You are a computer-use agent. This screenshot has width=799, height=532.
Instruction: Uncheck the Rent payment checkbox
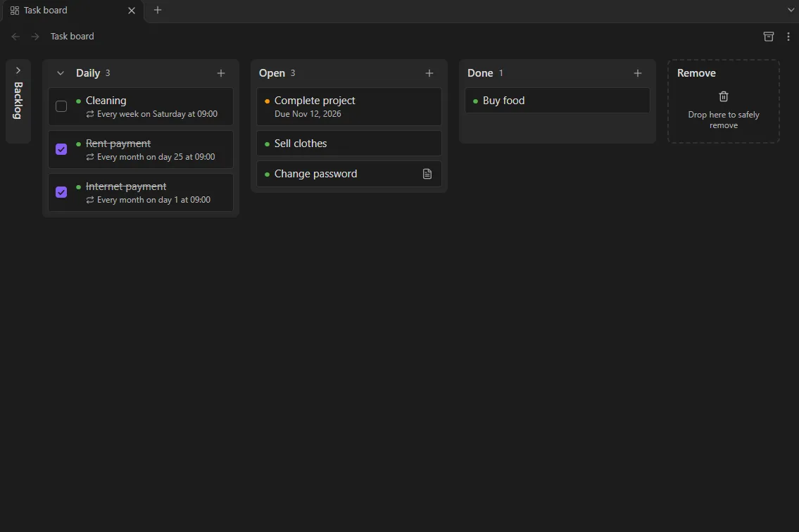pyautogui.click(x=61, y=149)
